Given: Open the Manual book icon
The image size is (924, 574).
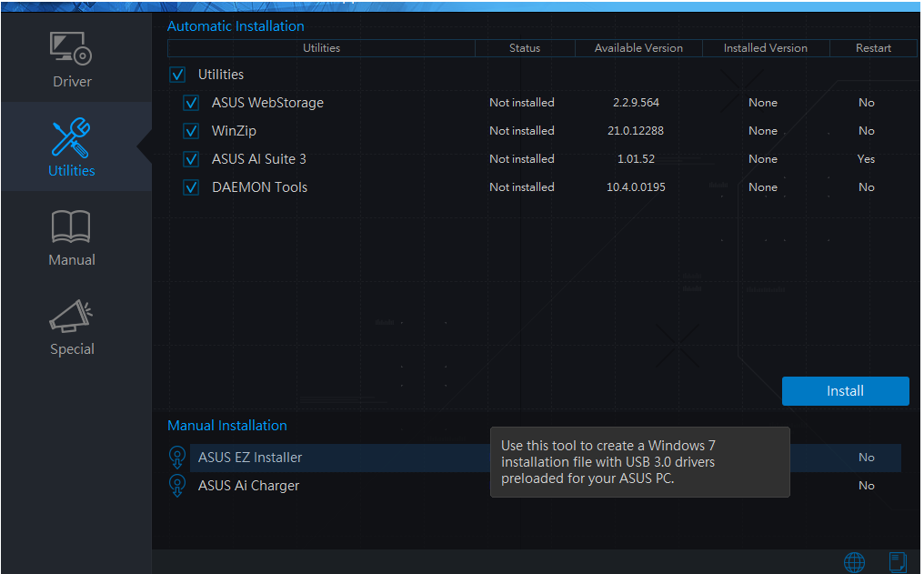Looking at the screenshot, I should click(71, 227).
